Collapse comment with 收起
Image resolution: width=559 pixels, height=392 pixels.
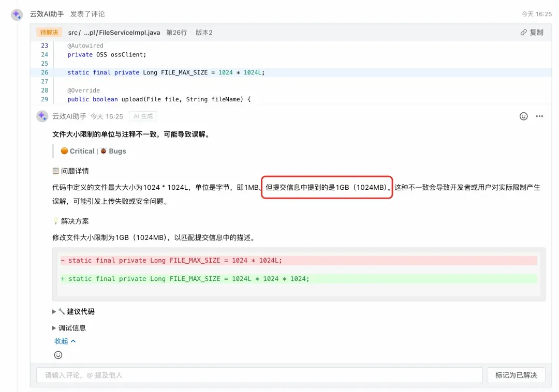(x=65, y=341)
